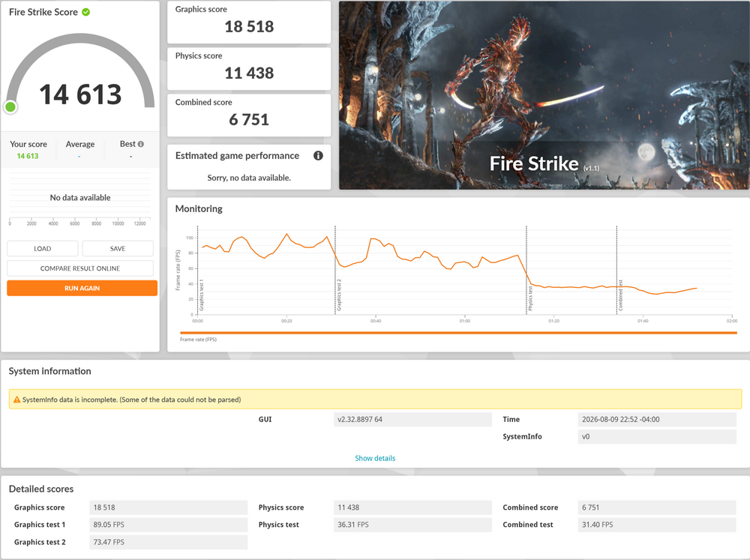Image resolution: width=750 pixels, height=560 pixels.
Task: Expand system info via Show details
Action: pyautogui.click(x=375, y=458)
